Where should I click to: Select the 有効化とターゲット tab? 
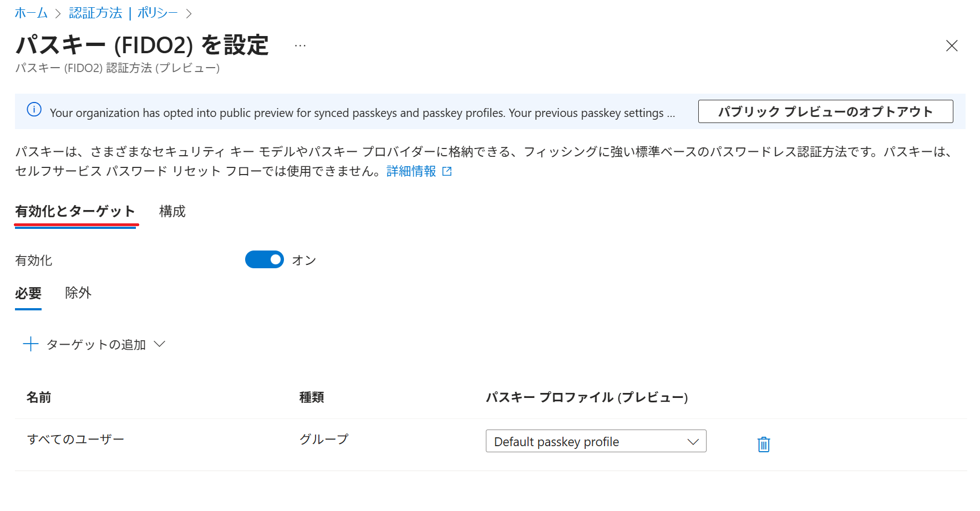[75, 211]
